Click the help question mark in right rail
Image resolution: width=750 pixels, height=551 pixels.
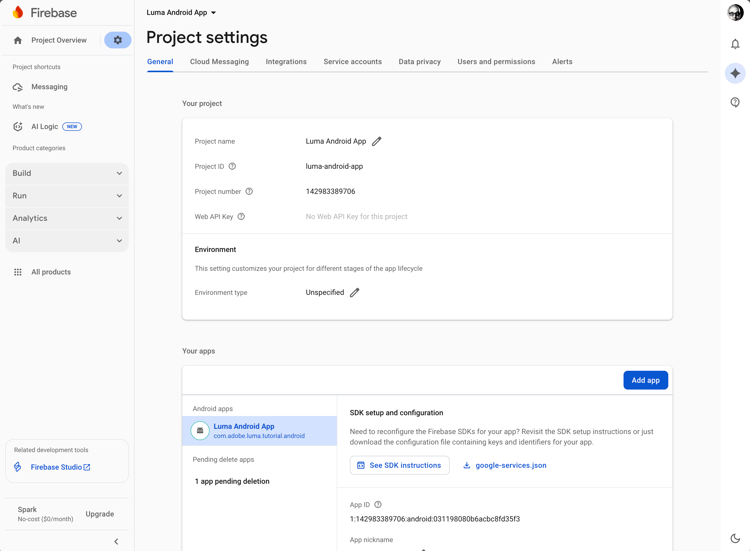pos(735,102)
